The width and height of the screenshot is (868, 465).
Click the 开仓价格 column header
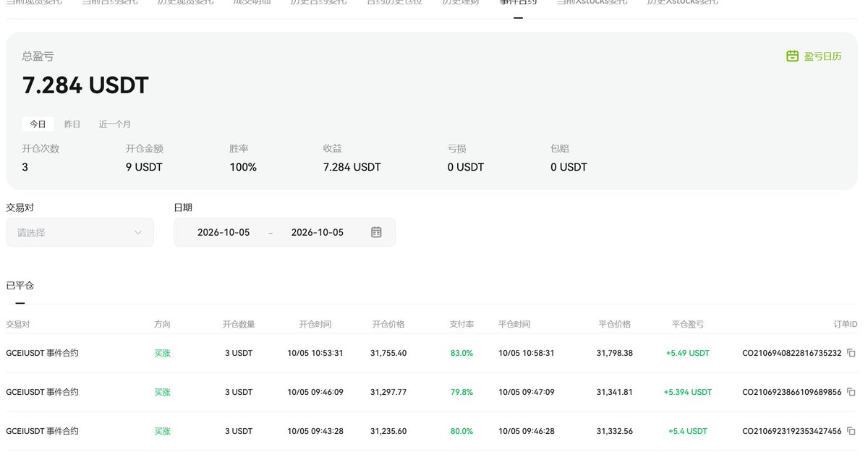388,325
